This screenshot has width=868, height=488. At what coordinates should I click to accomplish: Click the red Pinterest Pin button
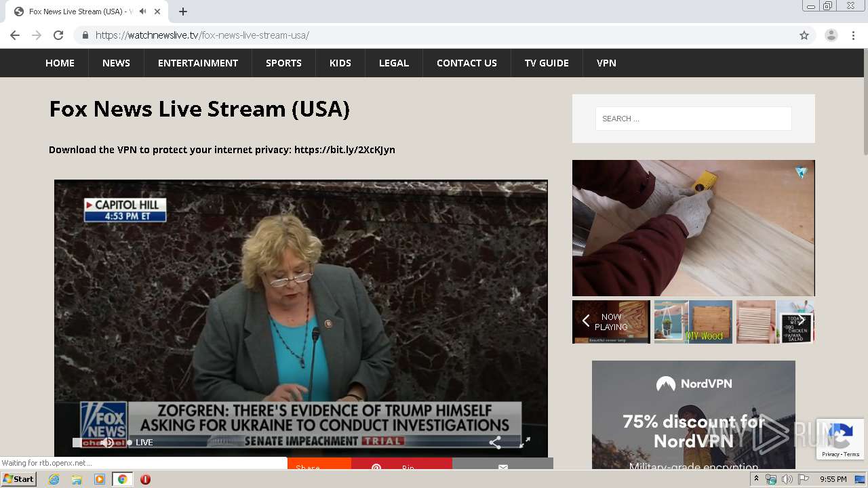click(x=401, y=464)
